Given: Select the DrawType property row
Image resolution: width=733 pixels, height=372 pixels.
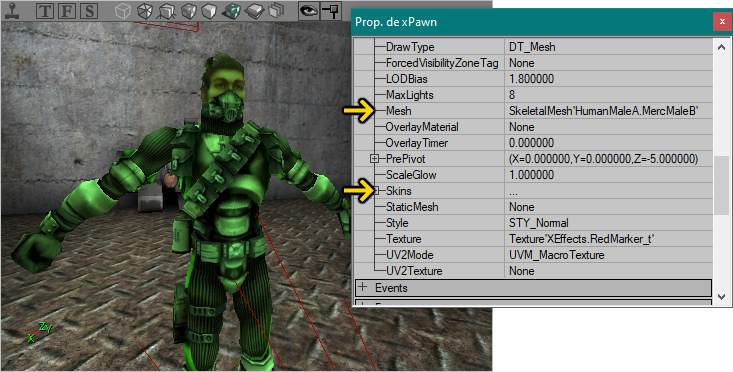Looking at the screenshot, I should pos(534,47).
